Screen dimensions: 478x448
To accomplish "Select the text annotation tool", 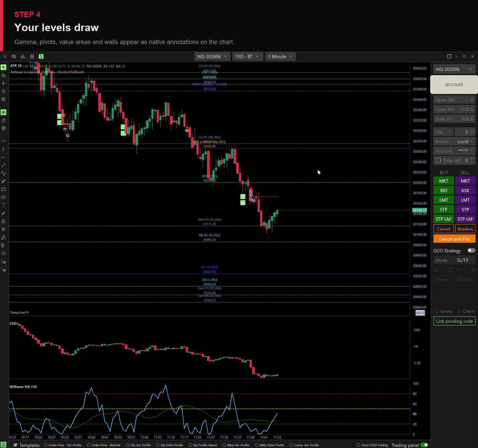I will pos(3,205).
